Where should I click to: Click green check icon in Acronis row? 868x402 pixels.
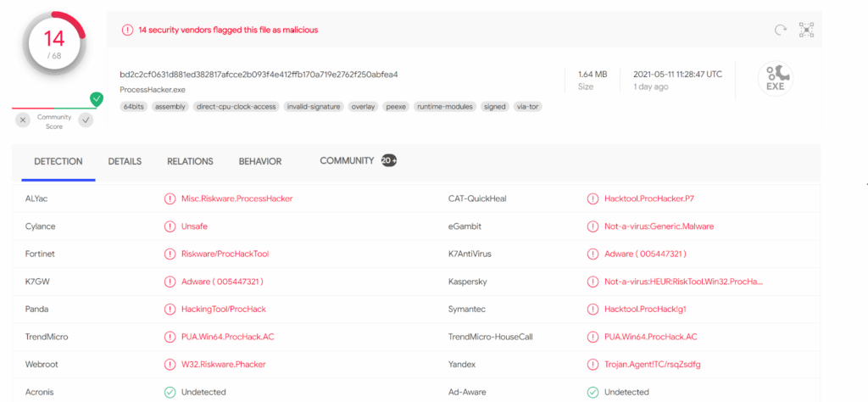170,392
